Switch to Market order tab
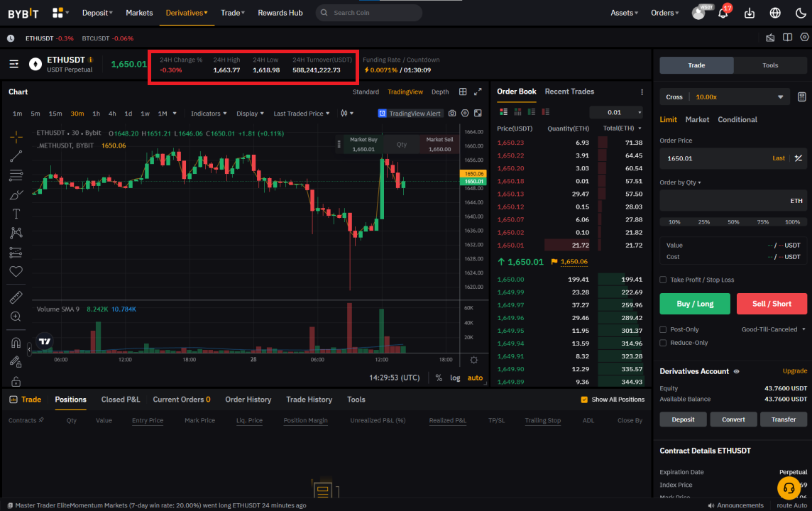This screenshot has height=511, width=812. click(x=697, y=120)
